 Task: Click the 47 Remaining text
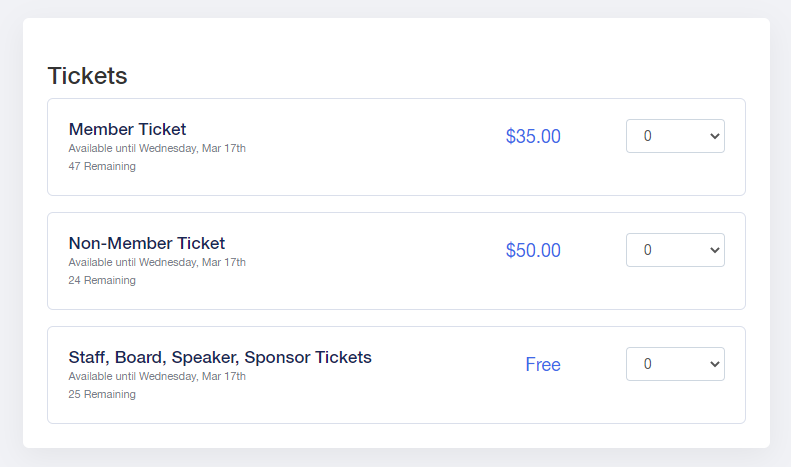tap(102, 167)
